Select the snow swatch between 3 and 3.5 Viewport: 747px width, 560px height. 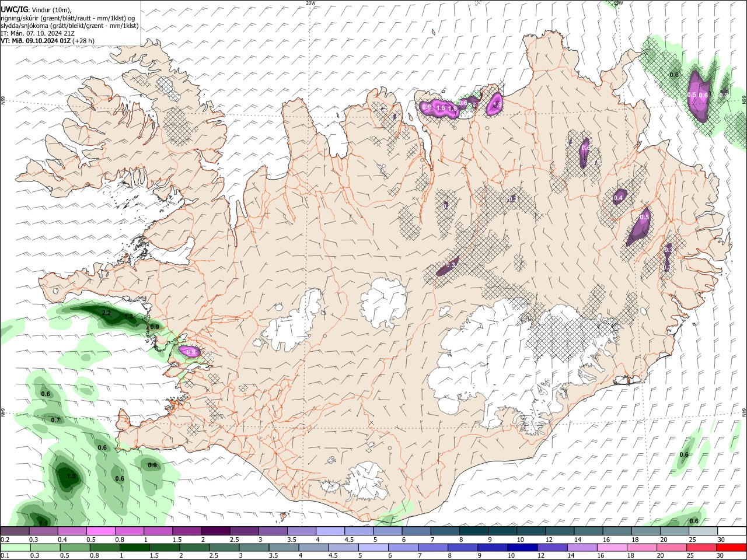tap(273, 531)
